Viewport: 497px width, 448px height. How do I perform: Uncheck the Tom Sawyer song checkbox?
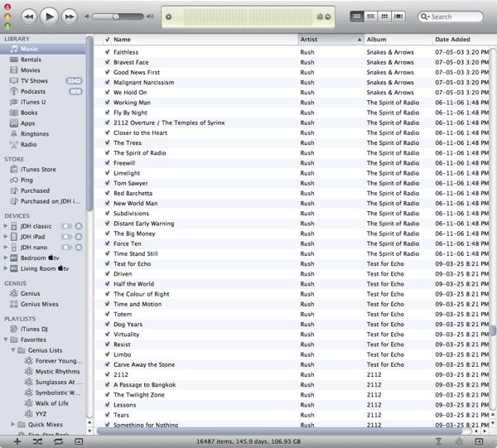tap(108, 183)
